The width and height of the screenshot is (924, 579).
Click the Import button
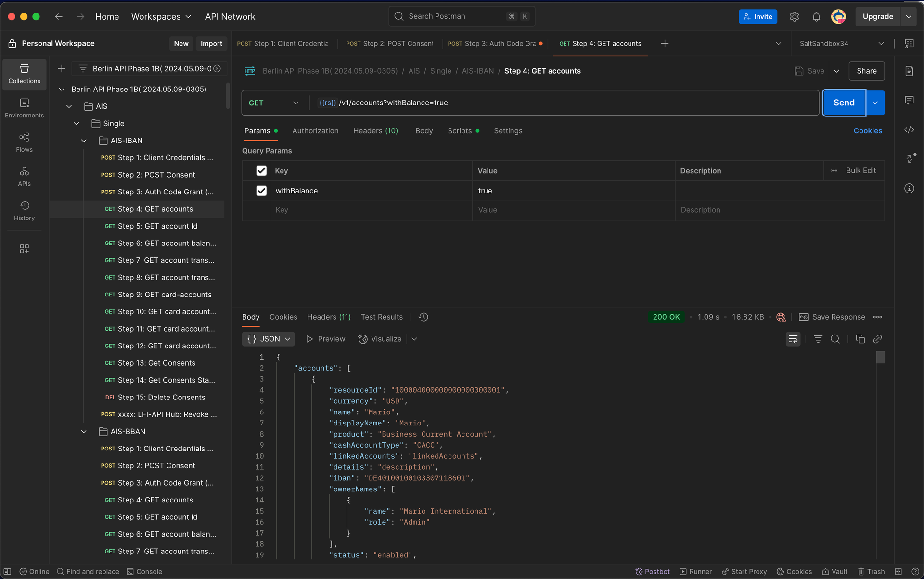(x=211, y=43)
